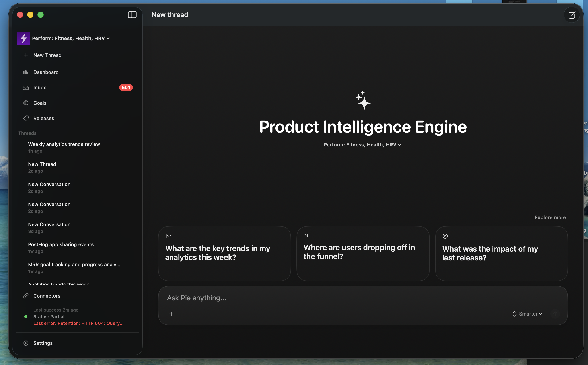This screenshot has height=365, width=588.
Task: Click the Releases tag icon
Action: 26,118
